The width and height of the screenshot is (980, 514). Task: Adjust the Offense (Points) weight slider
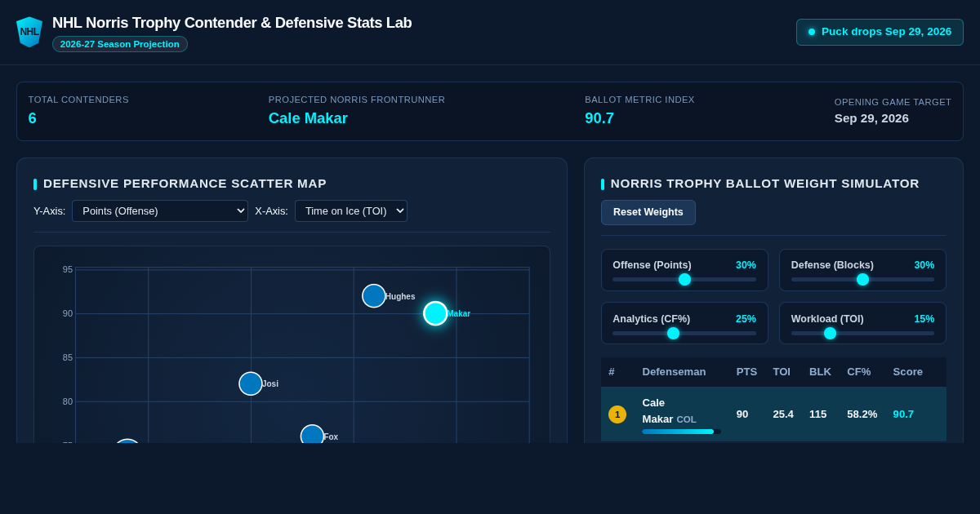pos(684,279)
